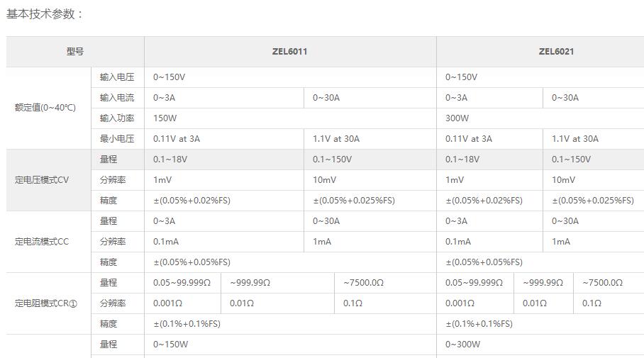
Task: Select ZEL6021's ±(0.05%+0.05%FS) accuracy cell
Action: pos(484,262)
